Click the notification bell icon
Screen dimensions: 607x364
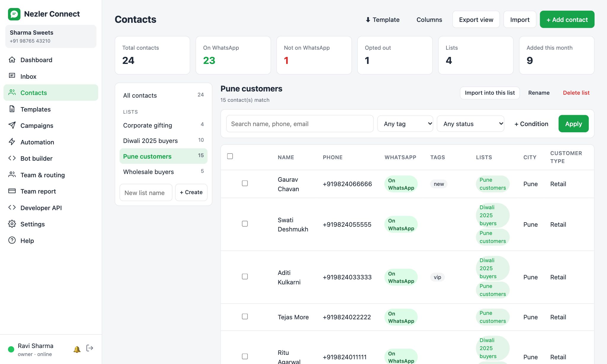pos(77,349)
